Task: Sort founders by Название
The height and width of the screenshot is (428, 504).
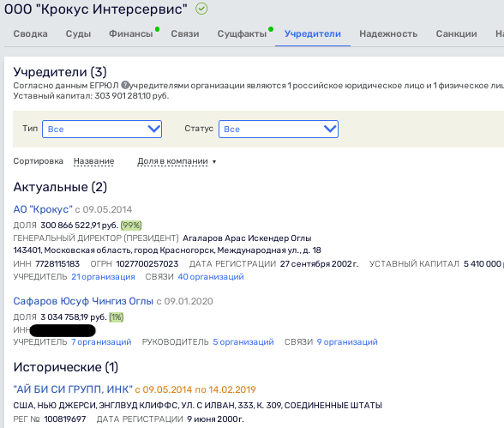Action: [94, 161]
